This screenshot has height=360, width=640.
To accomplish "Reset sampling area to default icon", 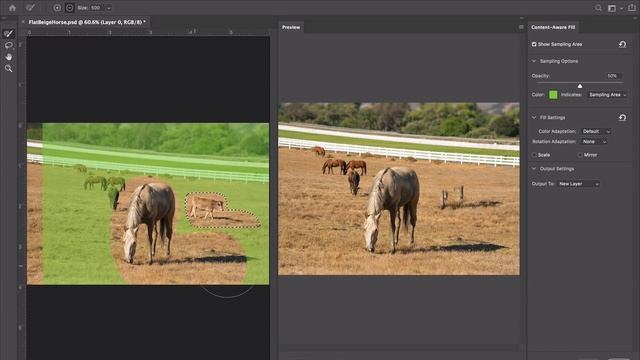I will pos(622,44).
